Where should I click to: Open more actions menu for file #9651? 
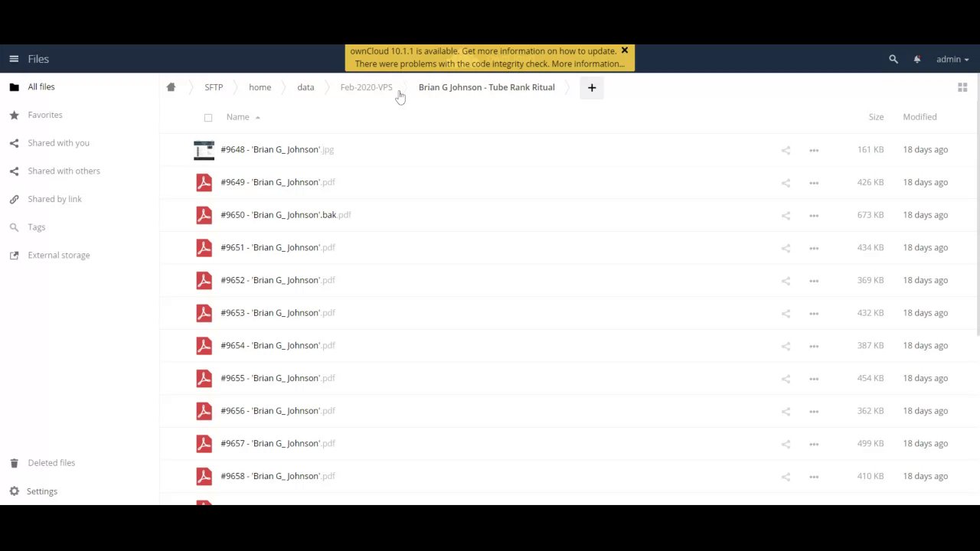tap(814, 248)
